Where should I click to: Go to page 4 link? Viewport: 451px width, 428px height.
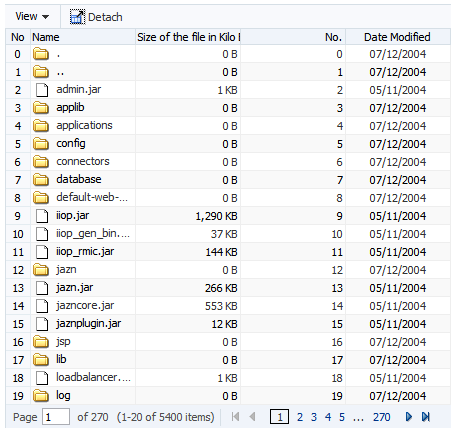328,417
